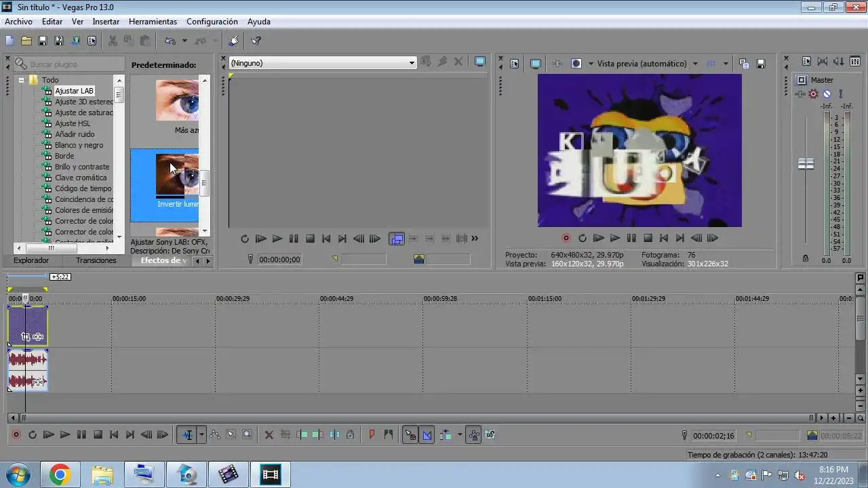
Task: Toggle Lock Envelopes to Events button
Action: (474, 435)
